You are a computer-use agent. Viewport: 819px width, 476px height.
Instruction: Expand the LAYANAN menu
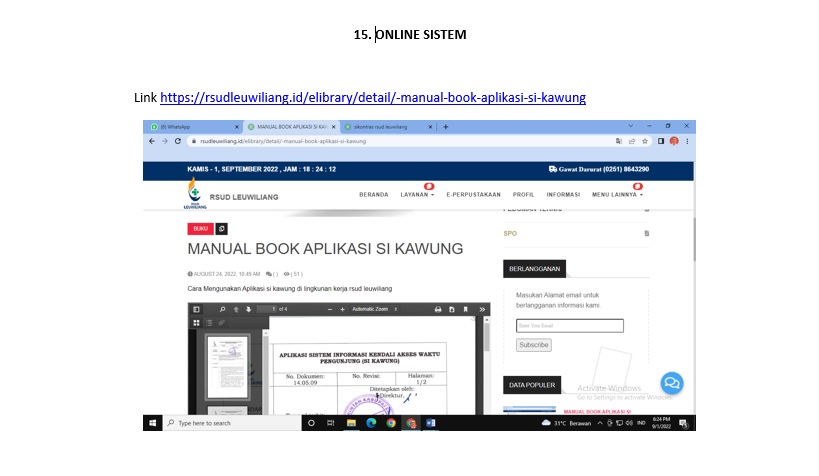[x=417, y=195]
